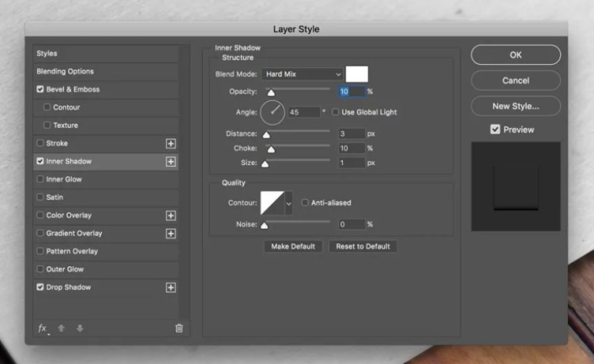The image size is (594, 364).
Task: Open Blending Options section
Action: coord(106,72)
